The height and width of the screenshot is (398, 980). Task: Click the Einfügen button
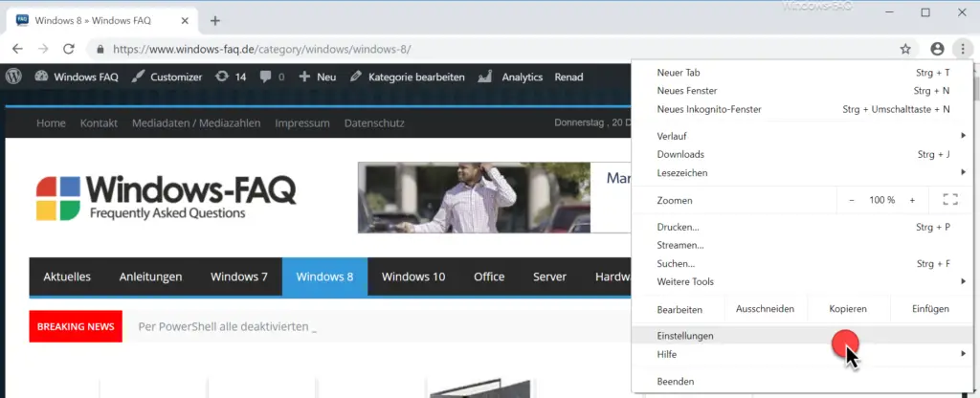[930, 309]
